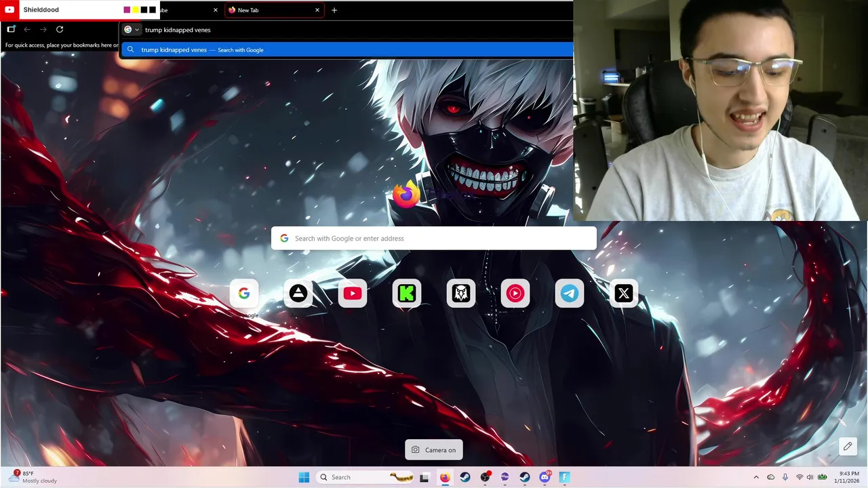Viewport: 868px width, 488px height.
Task: Click the microphone tray icon
Action: 785,477
